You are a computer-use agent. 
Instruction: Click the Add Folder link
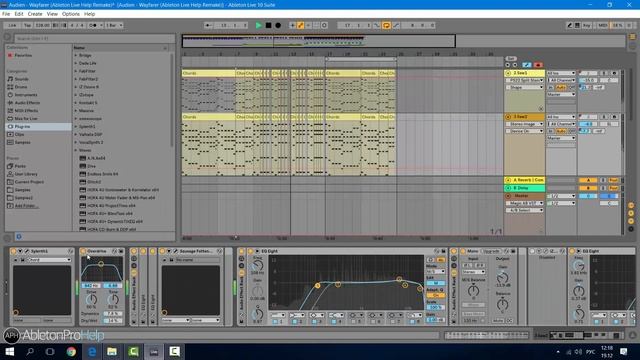27,206
